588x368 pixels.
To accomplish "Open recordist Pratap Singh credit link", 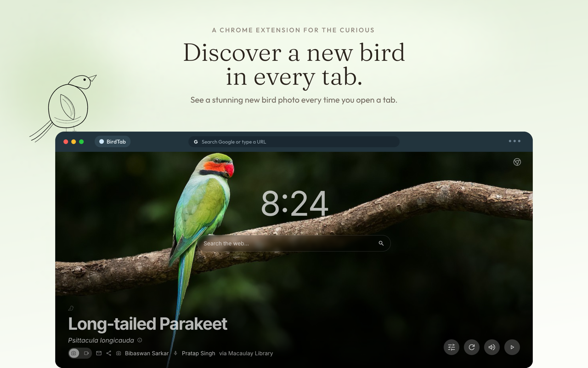I will (x=198, y=353).
